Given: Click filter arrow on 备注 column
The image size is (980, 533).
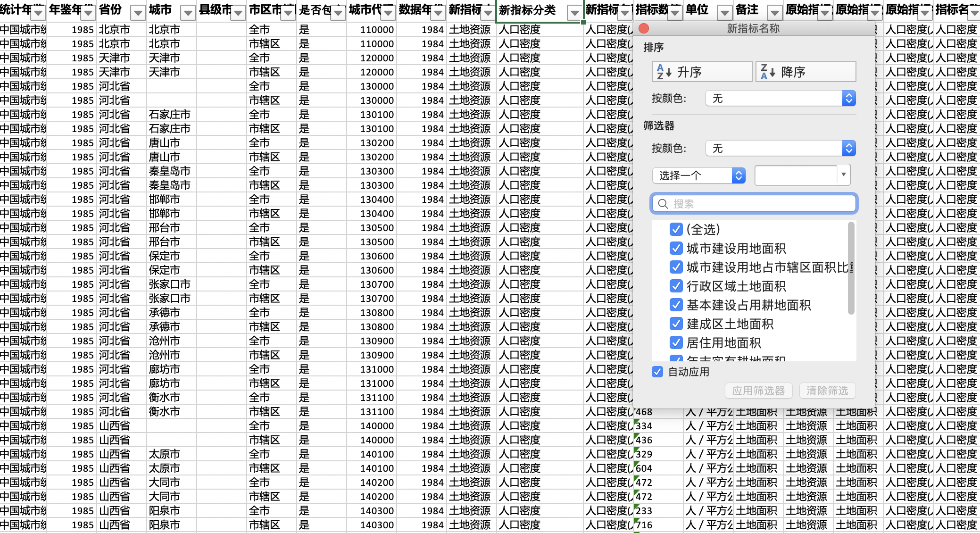Looking at the screenshot, I should click(x=774, y=13).
